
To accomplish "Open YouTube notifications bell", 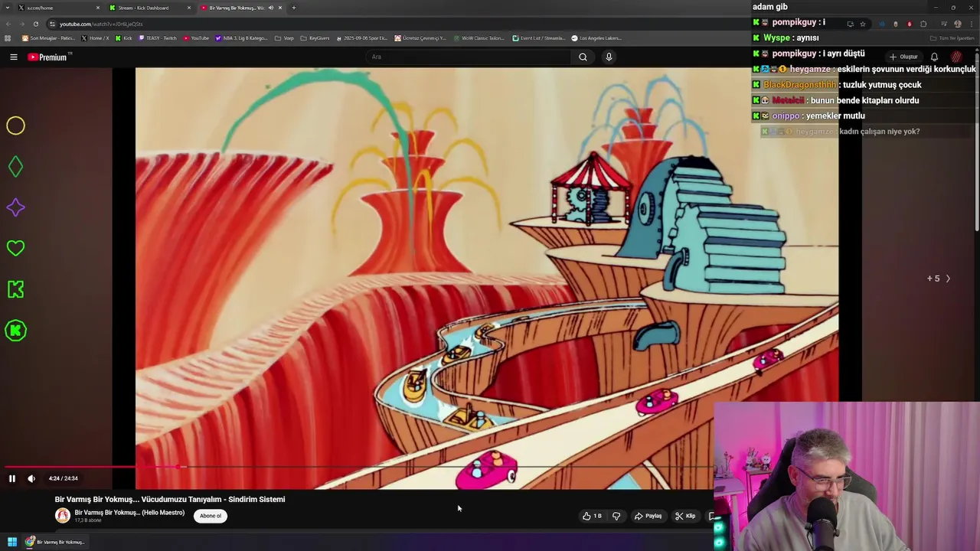I will coord(934,57).
